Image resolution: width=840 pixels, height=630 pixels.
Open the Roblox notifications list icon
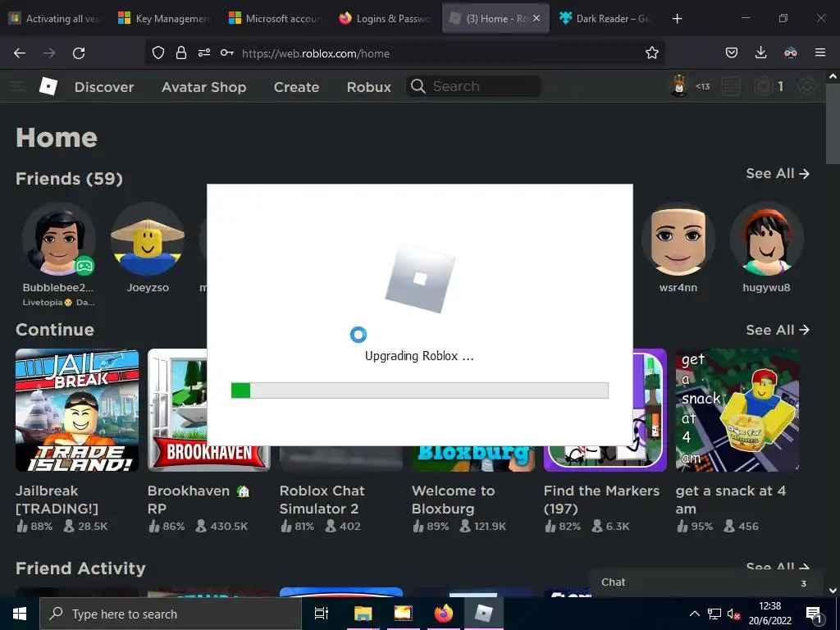pos(731,86)
